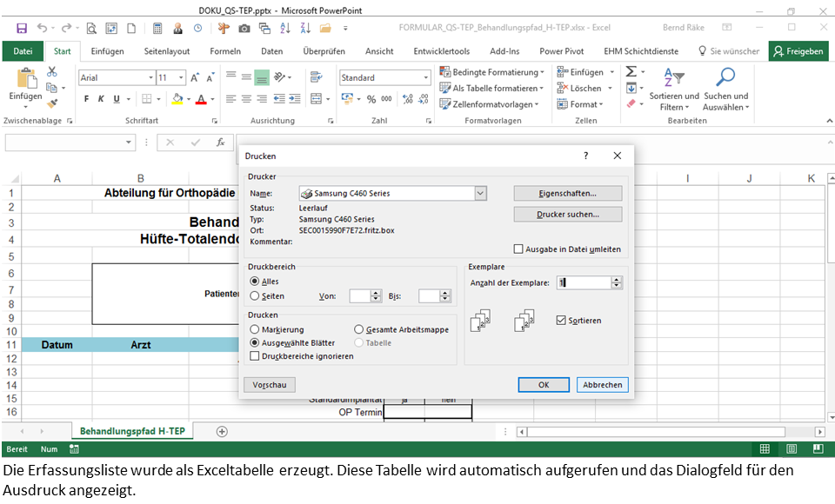Screen dimensions: 835x504
Task: Select the Seiten radio button
Action: [x=255, y=296]
